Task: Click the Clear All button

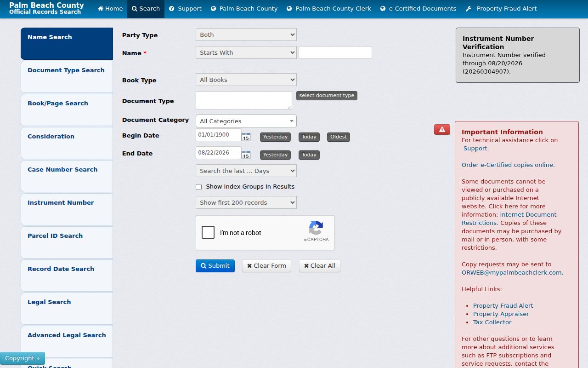Action: click(x=320, y=266)
